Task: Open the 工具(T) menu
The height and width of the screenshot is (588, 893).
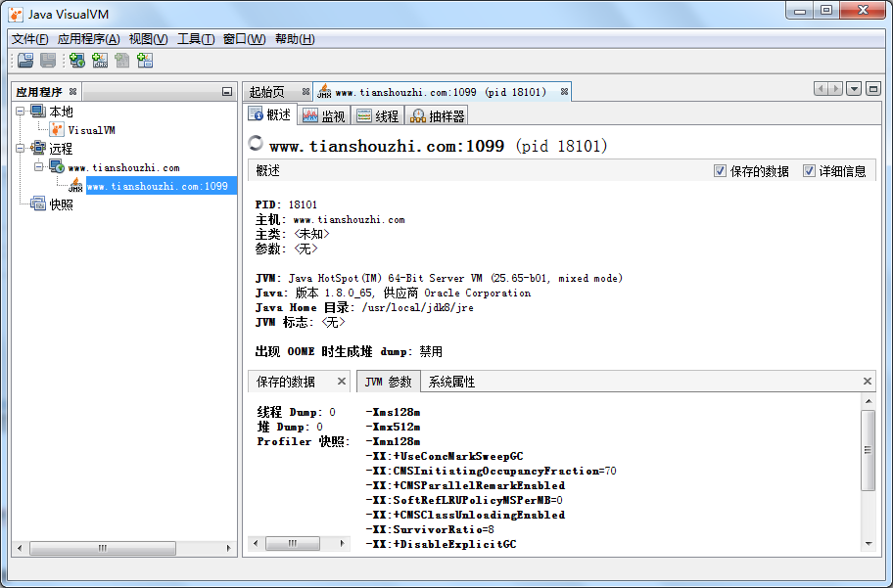Action: pos(195,39)
